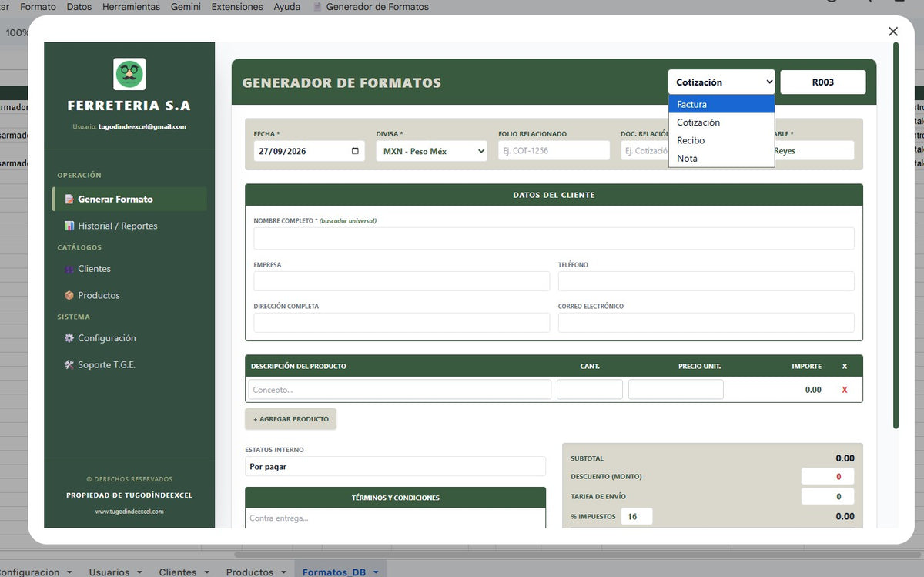The height and width of the screenshot is (577, 924).
Task: Open the Clientes catalog
Action: 129,269
